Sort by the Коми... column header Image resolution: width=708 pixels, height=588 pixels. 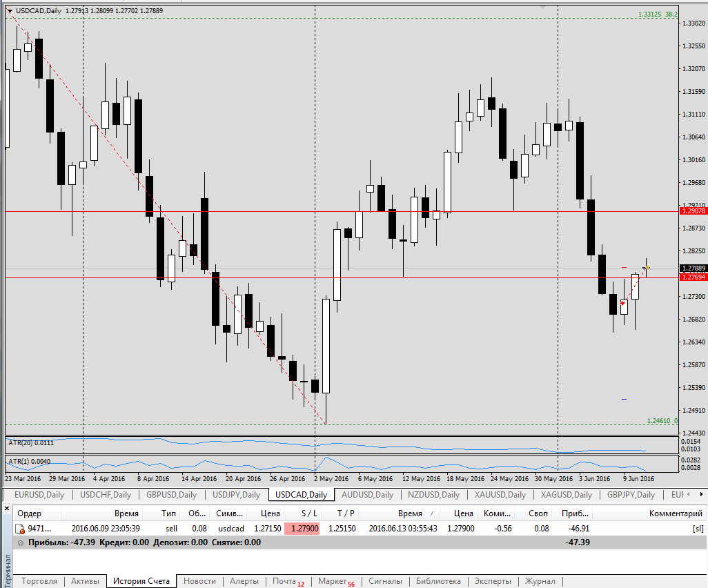pos(497,513)
